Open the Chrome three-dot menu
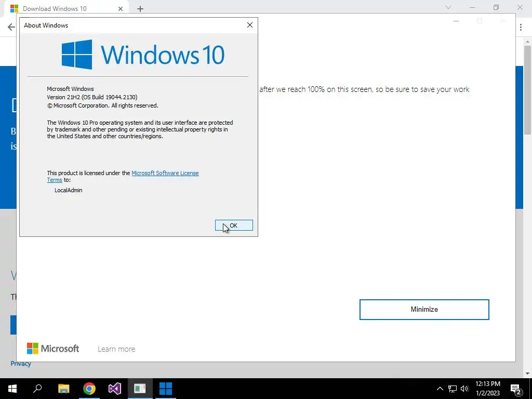The width and height of the screenshot is (532, 399). click(x=521, y=27)
